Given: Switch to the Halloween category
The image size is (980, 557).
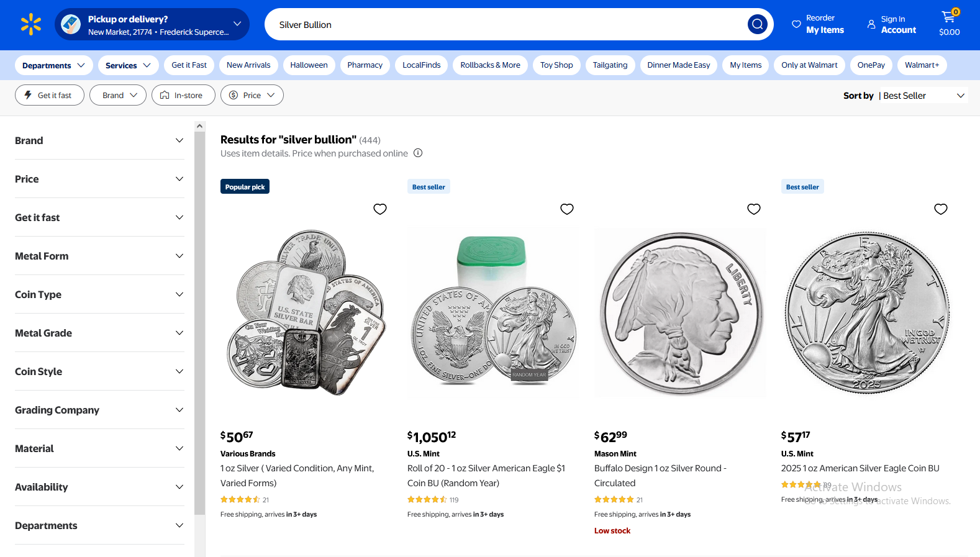Looking at the screenshot, I should [x=309, y=65].
